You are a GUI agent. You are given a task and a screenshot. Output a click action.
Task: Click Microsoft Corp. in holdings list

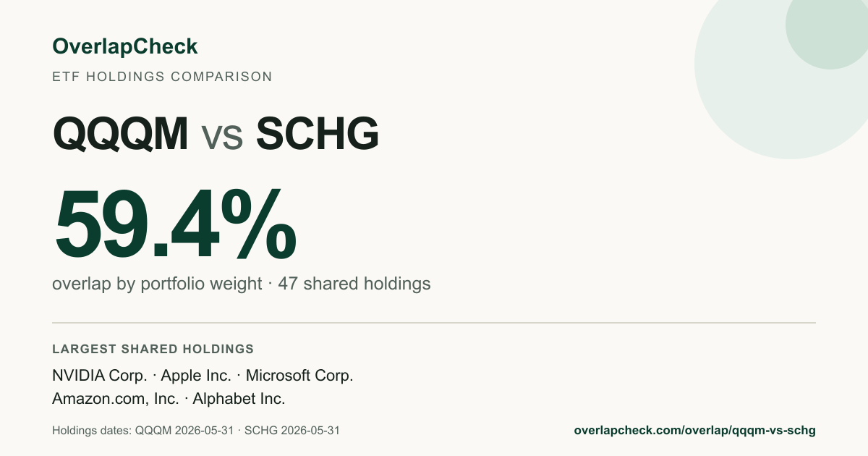(x=299, y=376)
